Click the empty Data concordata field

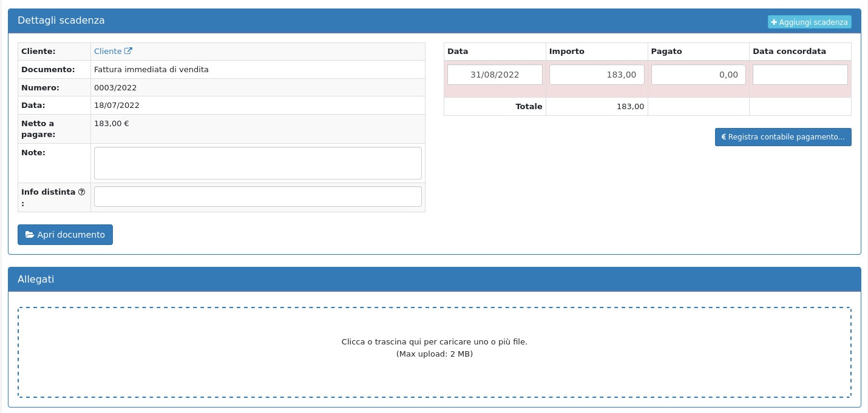click(x=800, y=75)
